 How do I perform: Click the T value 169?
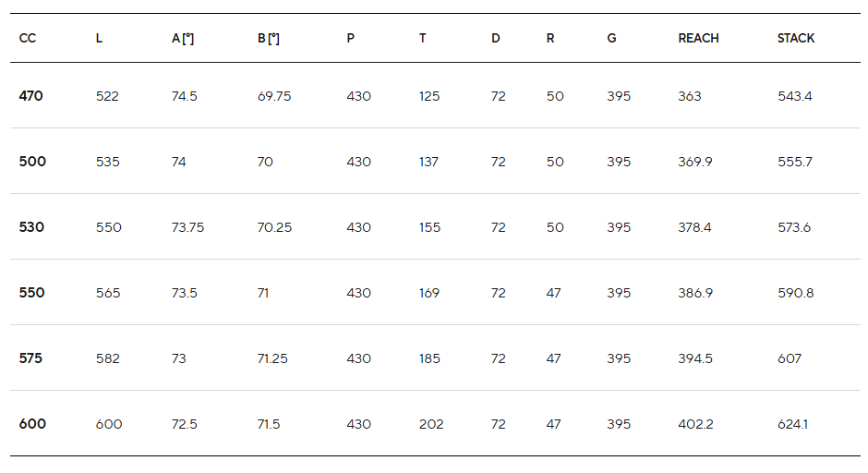tap(428, 293)
